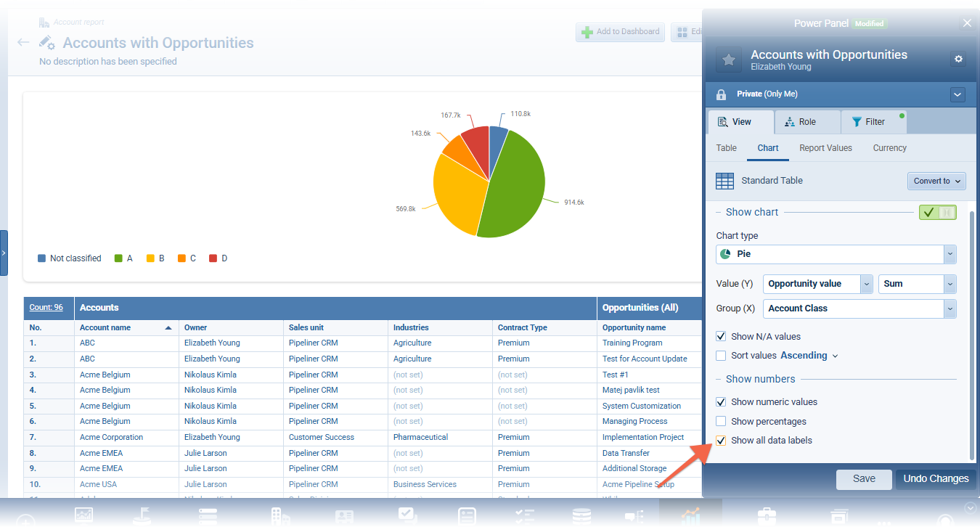Sort by Account name column header
The width and height of the screenshot is (980, 527).
click(x=105, y=328)
